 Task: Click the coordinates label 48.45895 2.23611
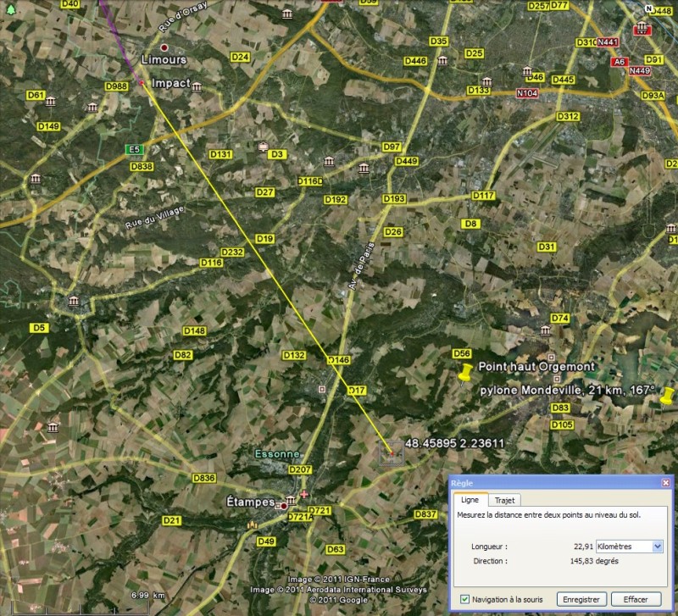click(454, 443)
